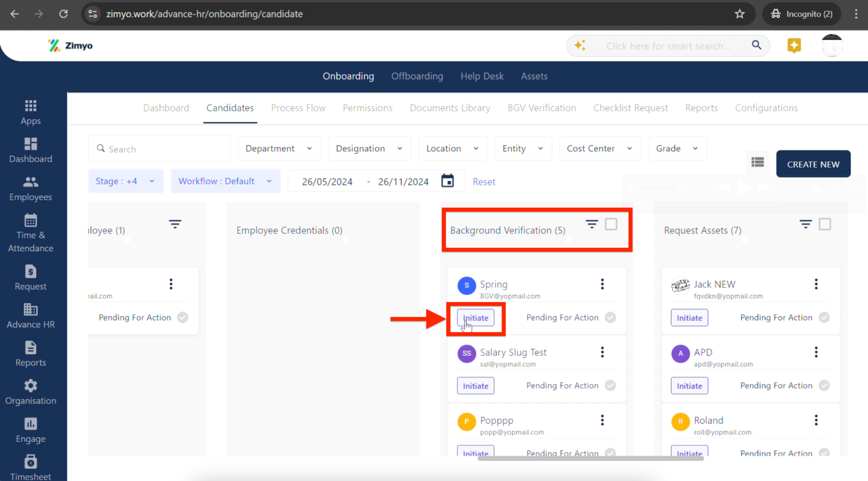Click filter icon in Background Verification column
Screen dimensions: 868x481
(x=591, y=224)
